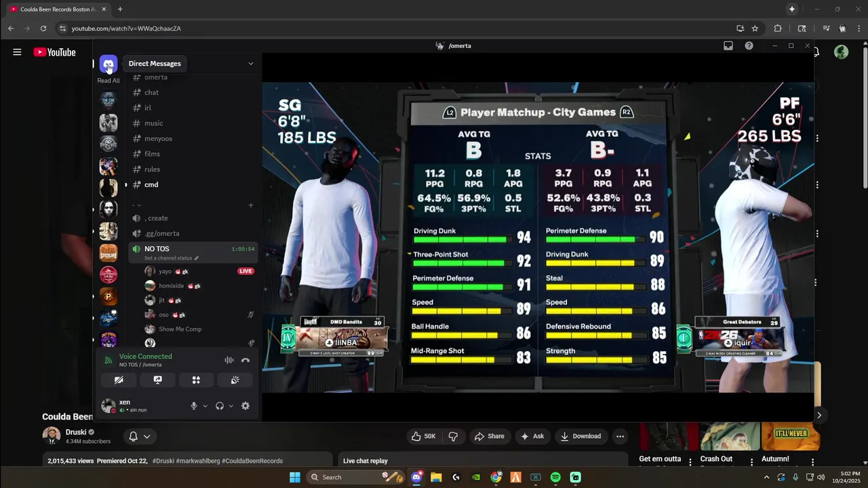Open soundboard in Discord voice panel
The width and height of the screenshot is (868, 488).
pyautogui.click(x=235, y=380)
